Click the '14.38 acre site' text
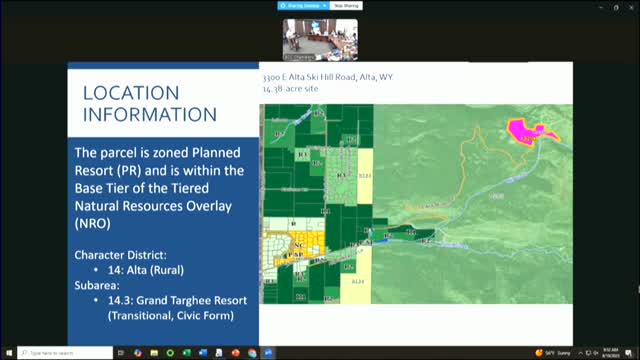Screen dimensions: 640x360 point(290,89)
